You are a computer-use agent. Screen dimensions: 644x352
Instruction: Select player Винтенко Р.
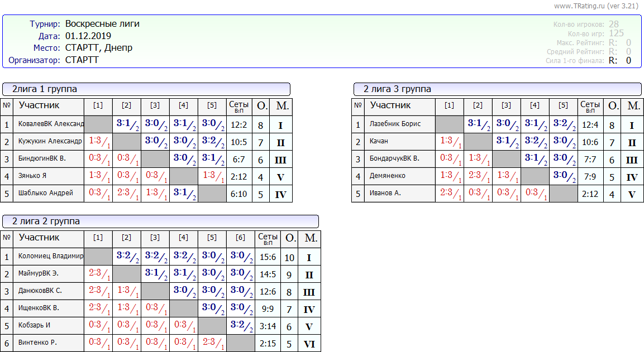[x=37, y=343]
